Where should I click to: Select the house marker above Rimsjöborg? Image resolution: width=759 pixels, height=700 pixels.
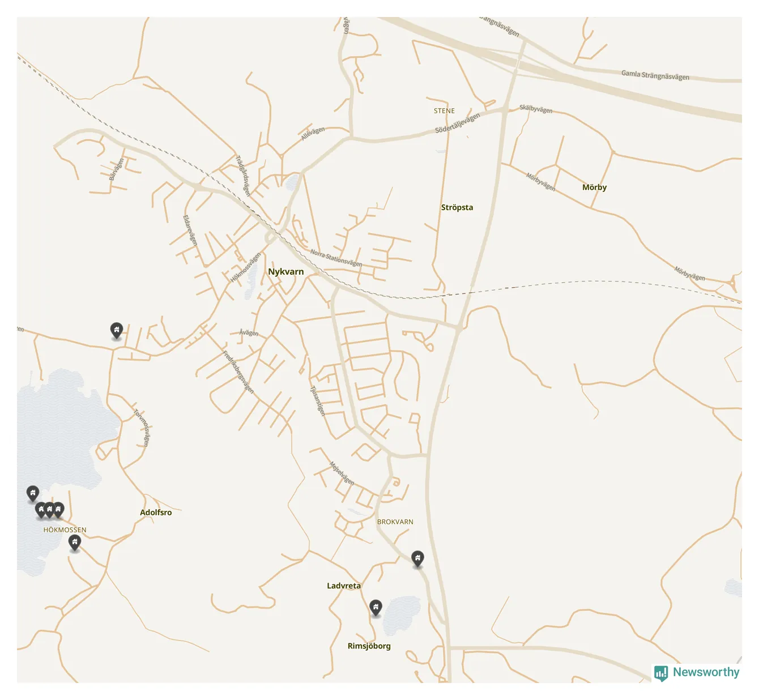click(376, 608)
